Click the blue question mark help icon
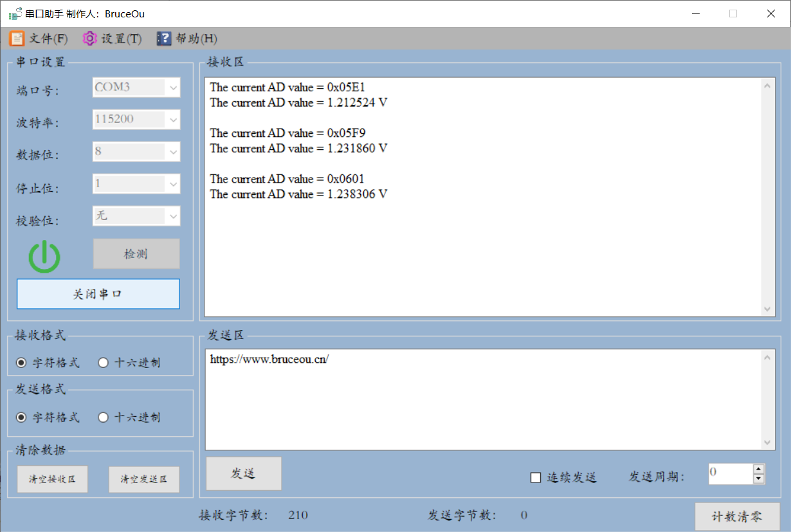The image size is (791, 532). 164,39
